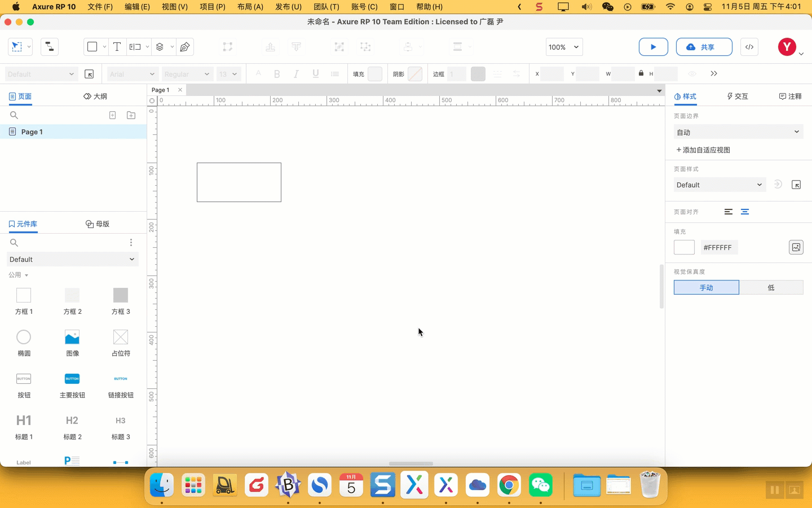
Task: Click the #FFFFFF fill hex field
Action: pyautogui.click(x=719, y=247)
